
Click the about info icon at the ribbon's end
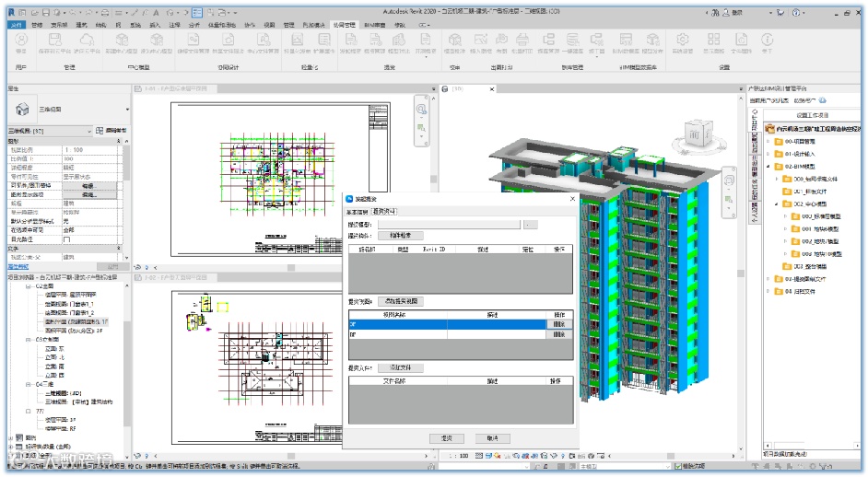767,41
